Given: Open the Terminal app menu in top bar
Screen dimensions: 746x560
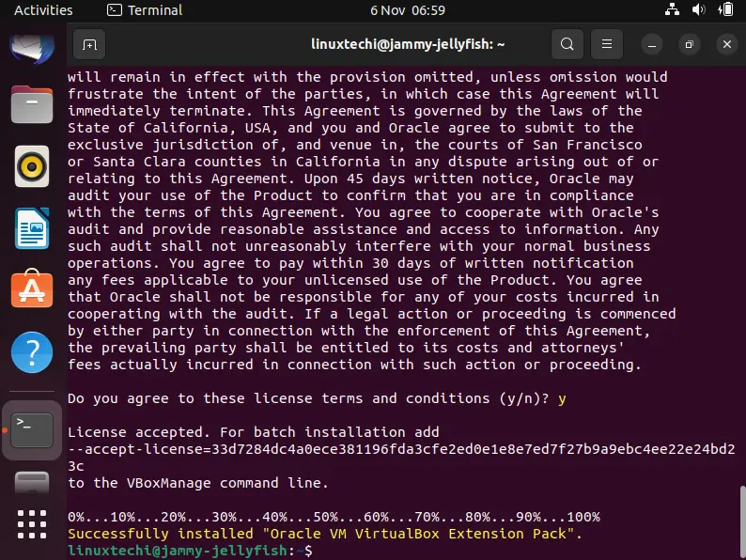Looking at the screenshot, I should (x=145, y=10).
